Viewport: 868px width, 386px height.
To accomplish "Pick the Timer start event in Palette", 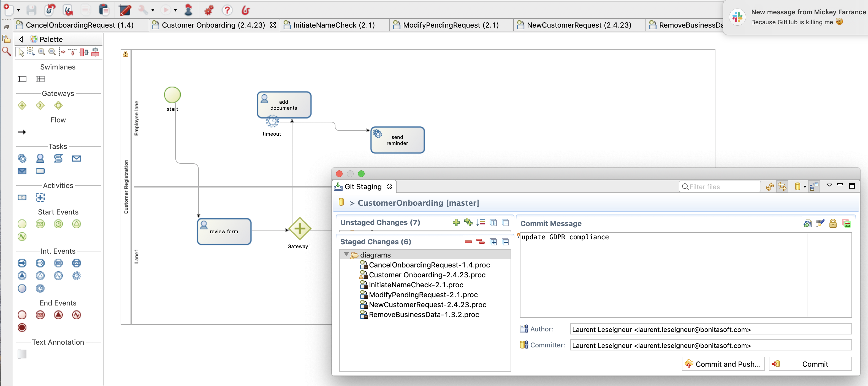I will pyautogui.click(x=58, y=224).
